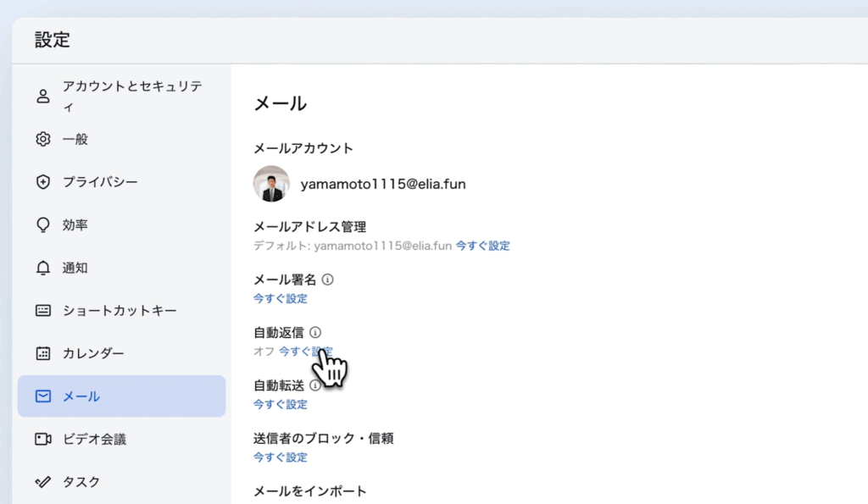Viewport: 868px width, 504px height.
Task: Click the video camera icon for ビデオ会議
Action: point(42,439)
